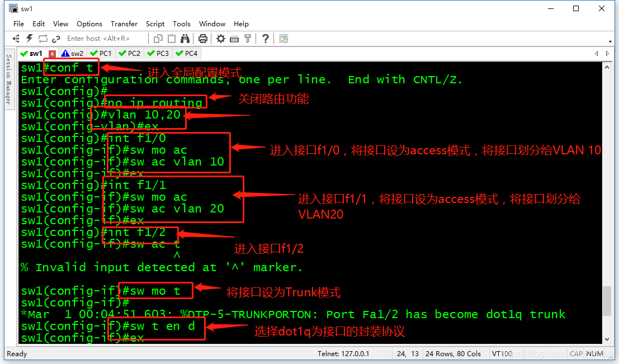The width and height of the screenshot is (619, 364).
Task: Click the Public Key Assistant icon
Action: click(x=248, y=38)
